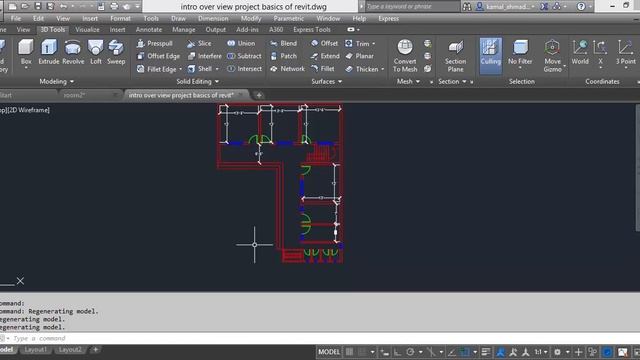This screenshot has width=640, height=360.
Task: Click Convert To Mesh
Action: click(405, 56)
